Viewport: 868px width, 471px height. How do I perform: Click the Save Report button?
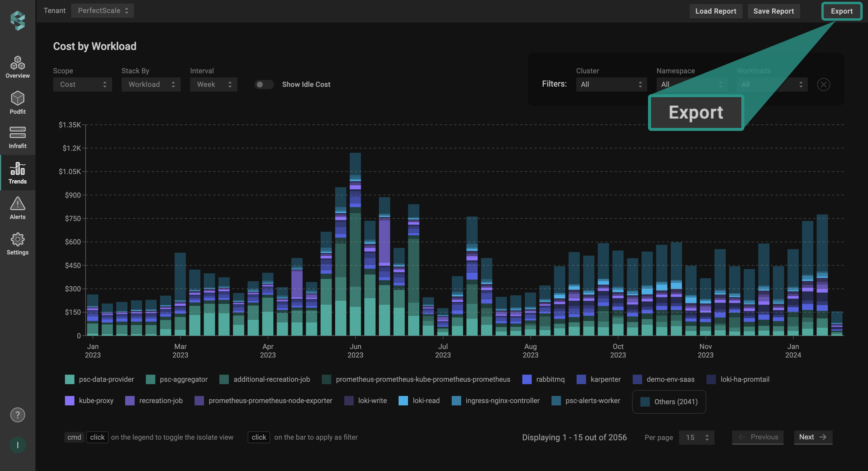(773, 11)
